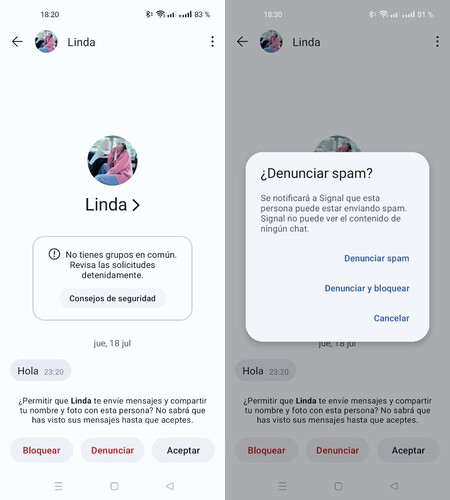
Task: Tap the Hola message bubble in left chat
Action: click(41, 371)
